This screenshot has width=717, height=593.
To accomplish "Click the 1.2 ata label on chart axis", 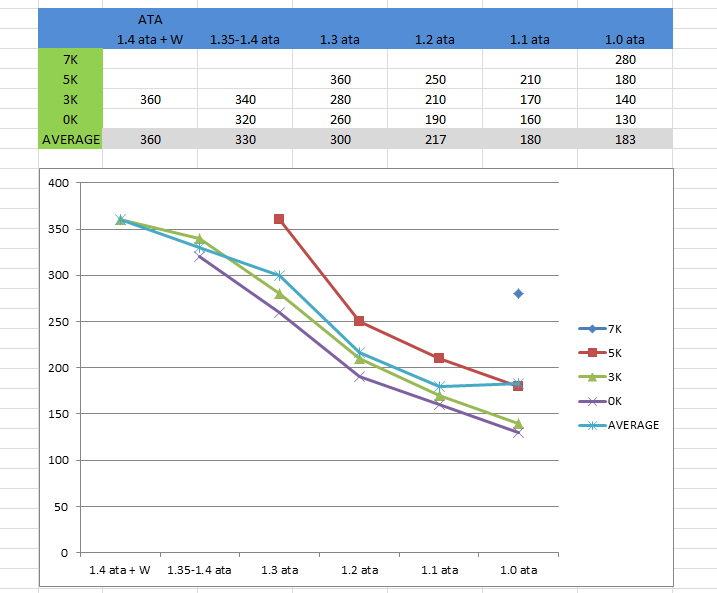I will coord(359,570).
